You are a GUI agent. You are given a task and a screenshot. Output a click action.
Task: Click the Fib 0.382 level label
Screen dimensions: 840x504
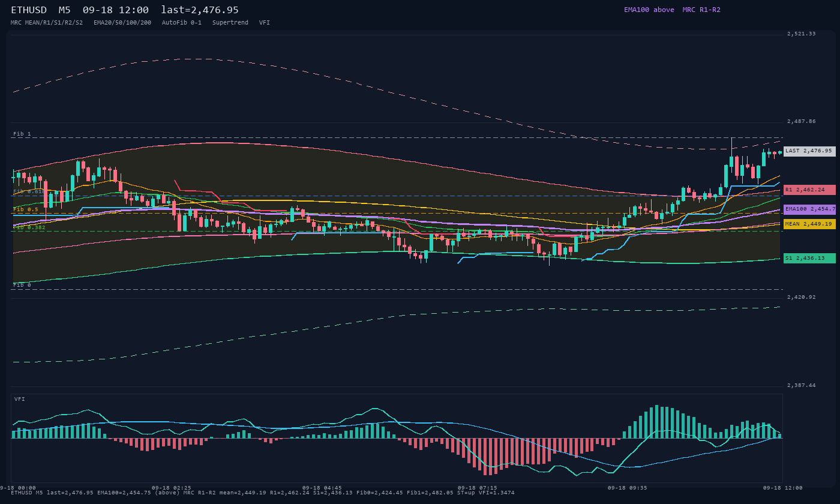(x=29, y=227)
